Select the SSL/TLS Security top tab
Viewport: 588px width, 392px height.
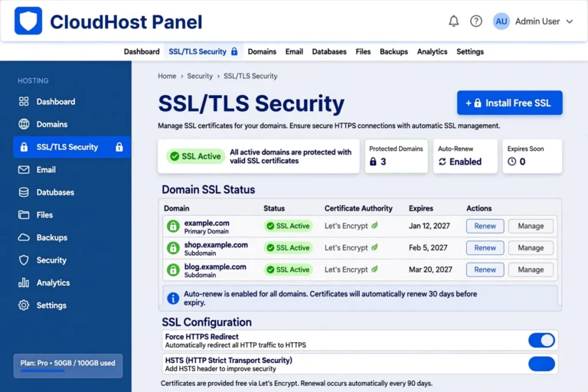(203, 52)
